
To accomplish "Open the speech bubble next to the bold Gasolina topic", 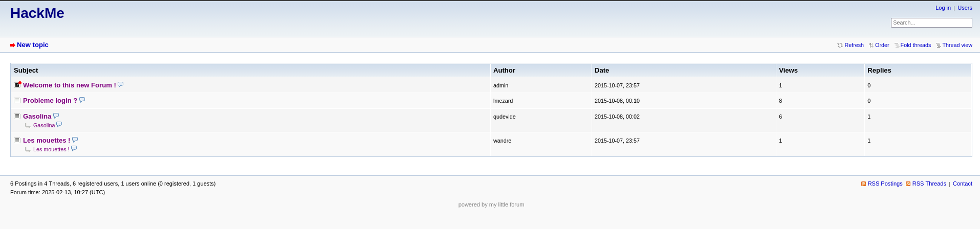I will coord(56,116).
